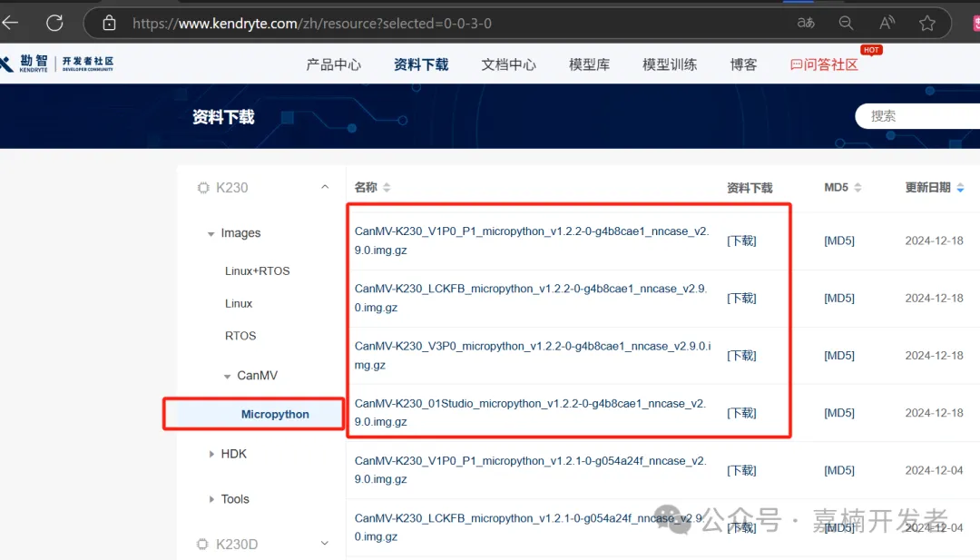Viewport: 980px width, 560px height.
Task: Expand the HDK tree node
Action: tap(211, 454)
